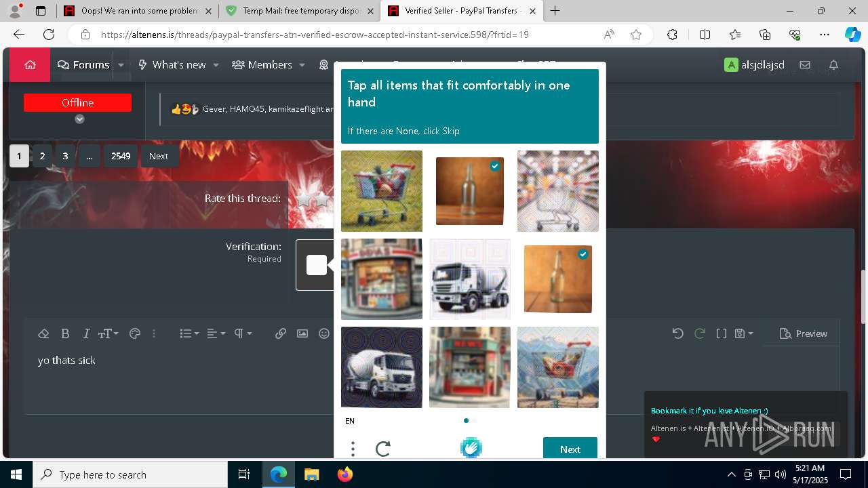Expand the Members dropdown arrow
Screen dimensions: 868x488
coord(302,65)
